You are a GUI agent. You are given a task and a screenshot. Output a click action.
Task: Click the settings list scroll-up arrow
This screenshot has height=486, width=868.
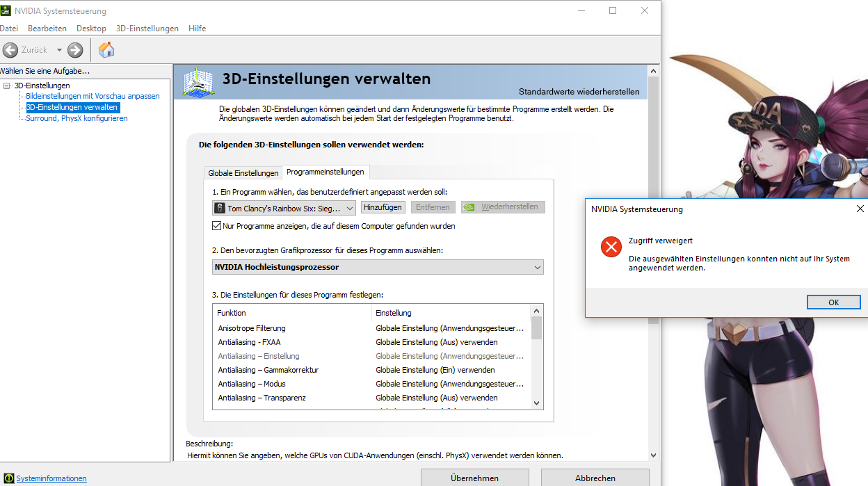pyautogui.click(x=536, y=311)
